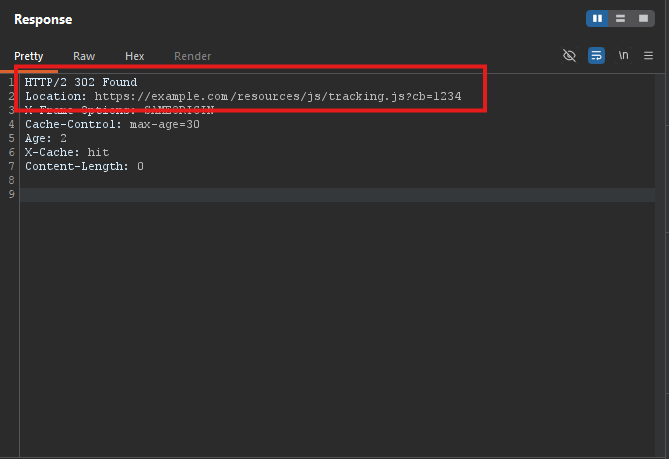Click the Location redirect URL text
The image size is (669, 459).
coord(278,96)
